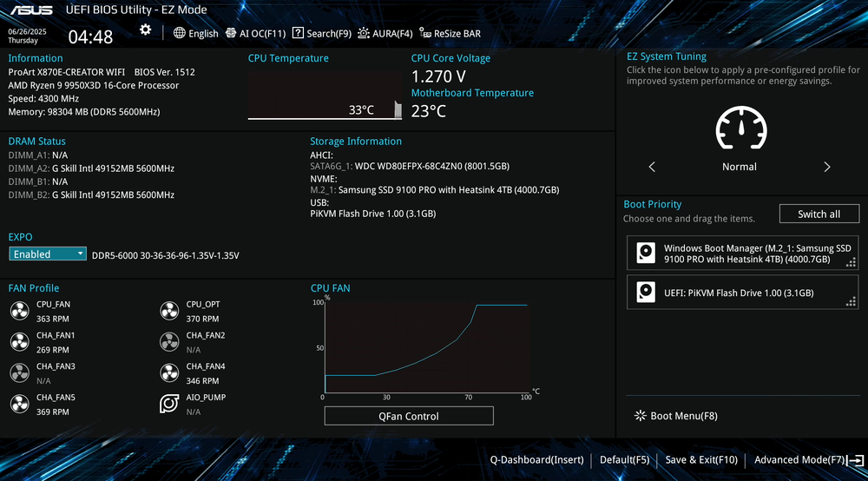Click the CHA_FAN4 fan icon
Viewport: 868px width, 481px height.
169,373
